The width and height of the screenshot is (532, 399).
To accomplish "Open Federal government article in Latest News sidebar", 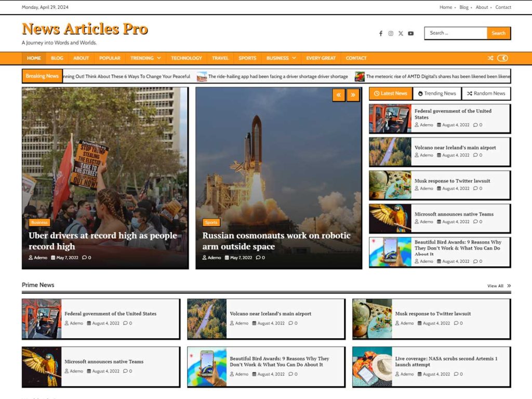I will [x=453, y=114].
